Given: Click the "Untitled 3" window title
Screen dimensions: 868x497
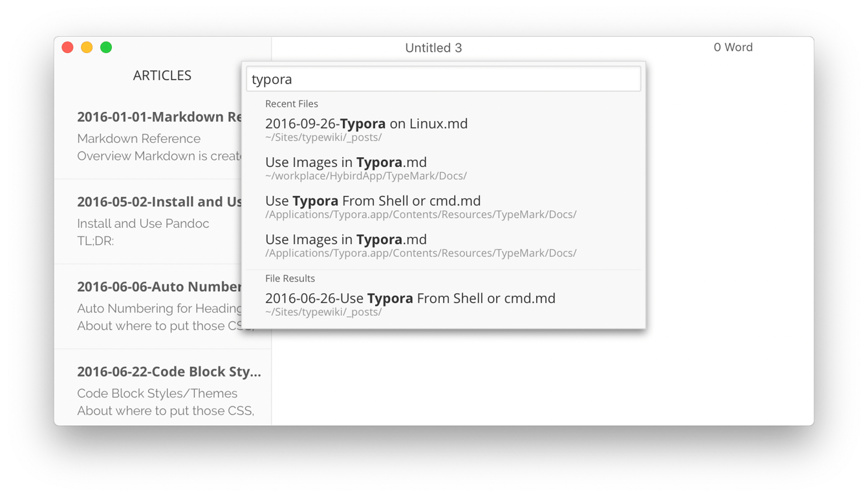Looking at the screenshot, I should click(x=433, y=48).
